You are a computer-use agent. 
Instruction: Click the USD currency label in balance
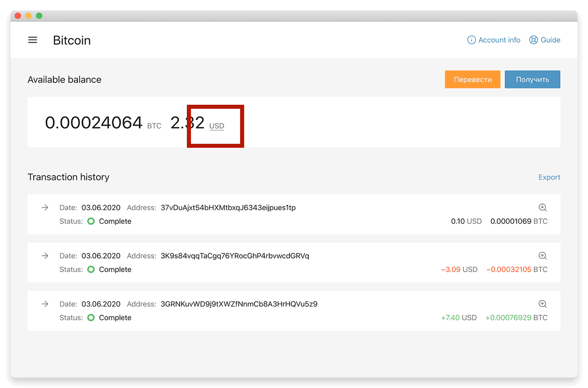[x=217, y=126]
